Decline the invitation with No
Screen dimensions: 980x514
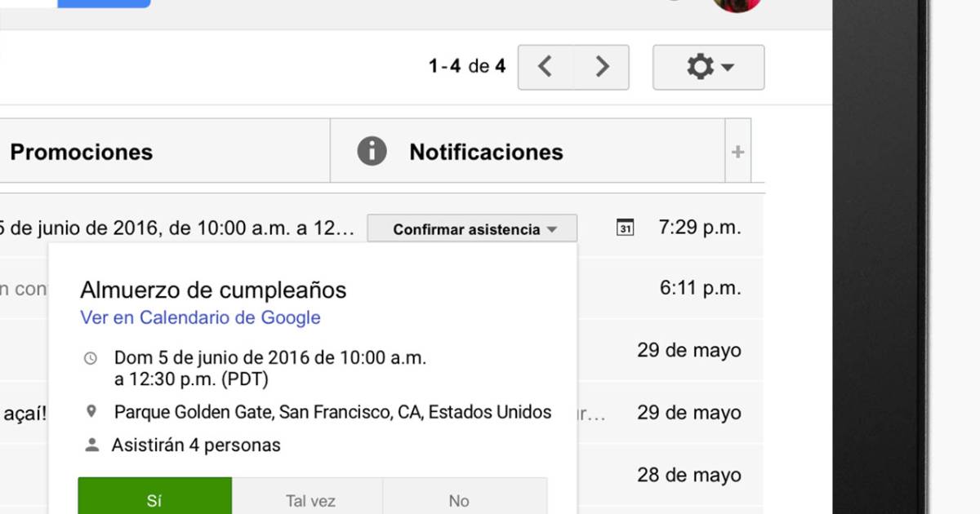coord(459,500)
